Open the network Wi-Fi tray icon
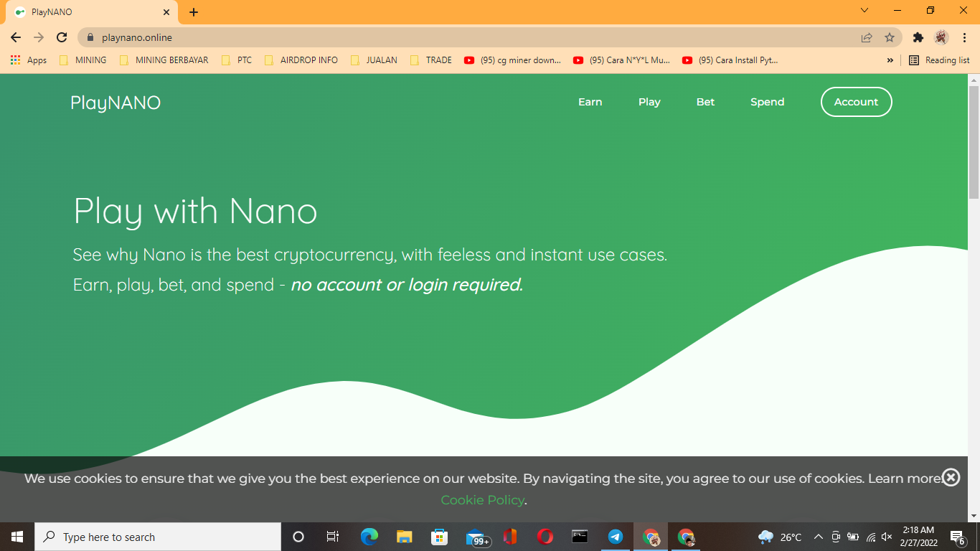Viewport: 980px width, 551px height. tap(870, 537)
